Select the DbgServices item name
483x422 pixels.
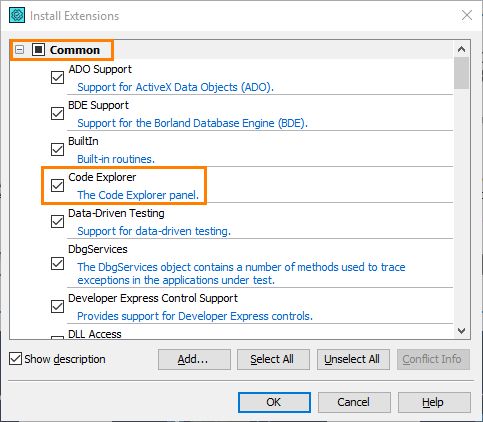[x=98, y=249]
